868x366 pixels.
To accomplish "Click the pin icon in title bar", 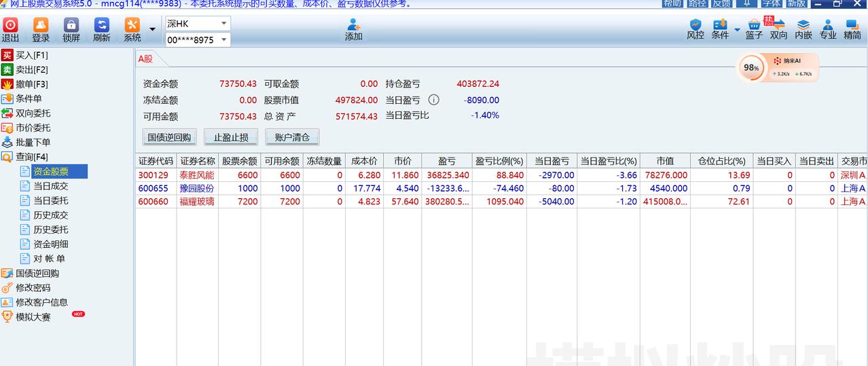I will 746,3.
